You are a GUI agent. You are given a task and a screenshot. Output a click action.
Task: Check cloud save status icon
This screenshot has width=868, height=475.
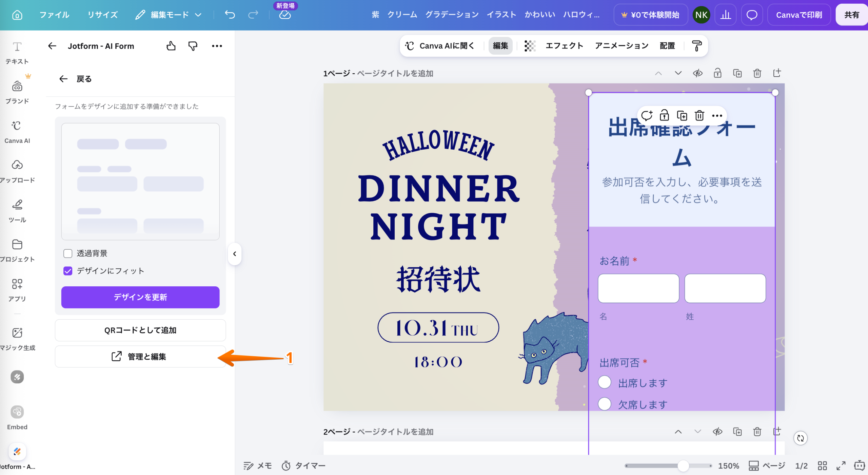[x=285, y=15]
